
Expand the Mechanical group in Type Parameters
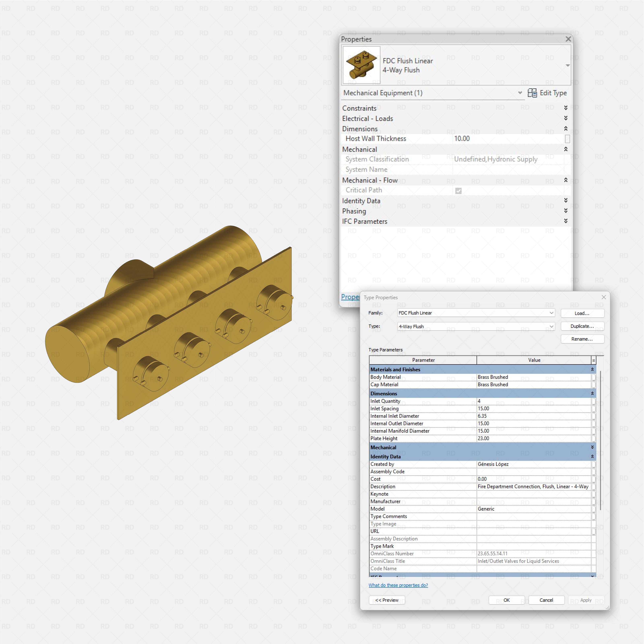tap(592, 447)
